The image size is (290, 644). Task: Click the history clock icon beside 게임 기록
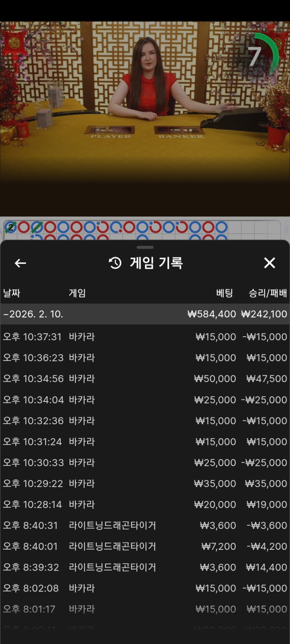tap(115, 263)
